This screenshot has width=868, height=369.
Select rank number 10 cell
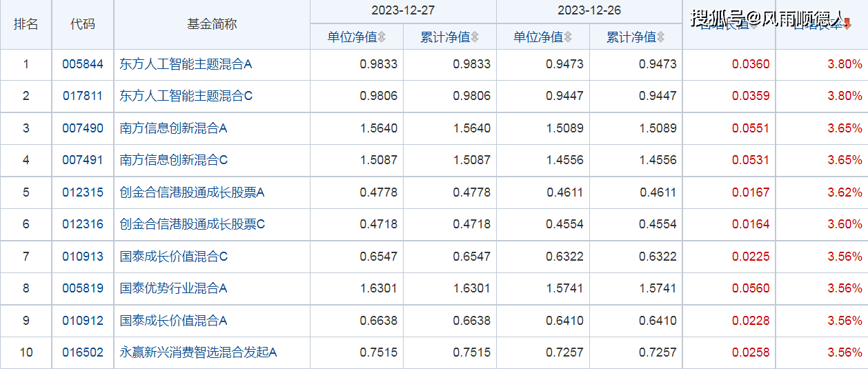coord(26,352)
